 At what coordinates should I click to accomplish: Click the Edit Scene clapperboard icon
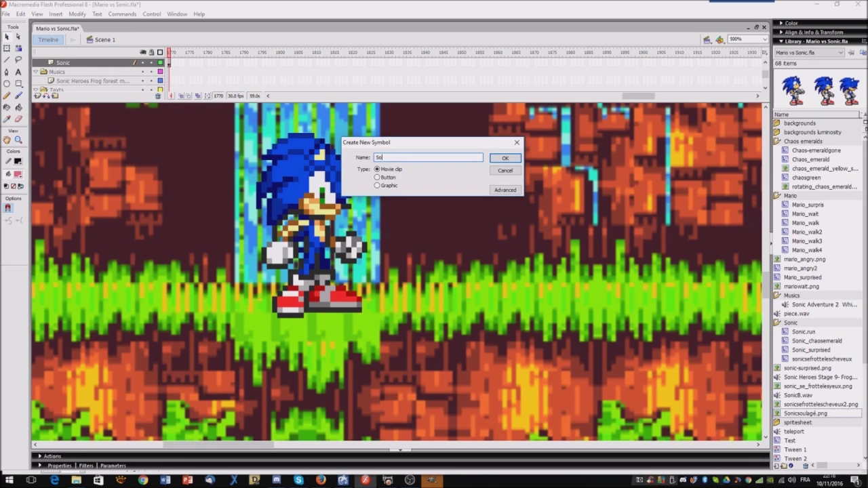(707, 39)
